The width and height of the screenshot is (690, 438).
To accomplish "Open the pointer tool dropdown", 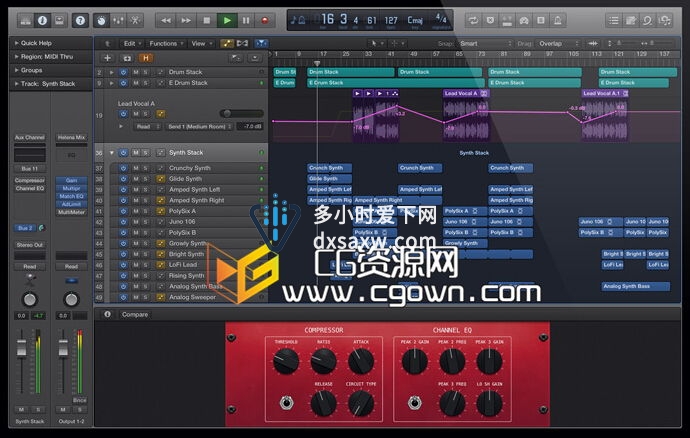I will (377, 43).
